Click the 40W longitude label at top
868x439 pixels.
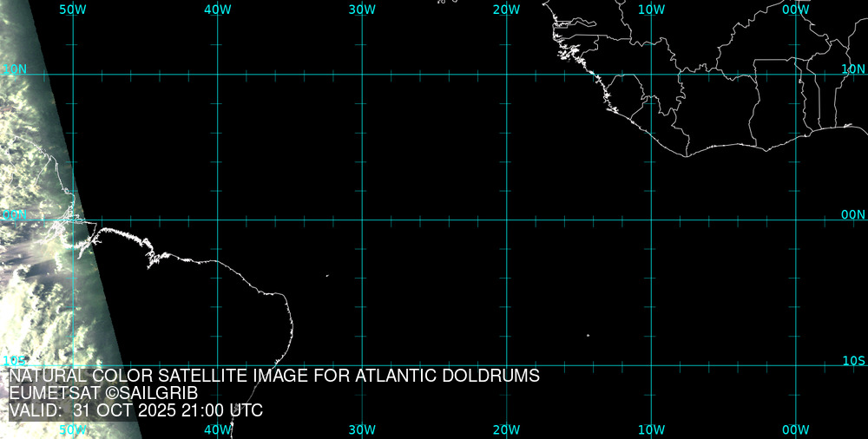pos(217,10)
